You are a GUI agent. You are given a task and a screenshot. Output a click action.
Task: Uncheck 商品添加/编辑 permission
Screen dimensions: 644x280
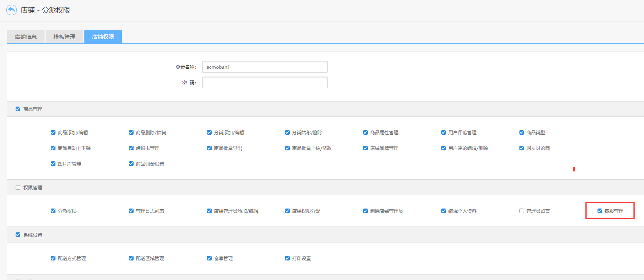tap(53, 132)
